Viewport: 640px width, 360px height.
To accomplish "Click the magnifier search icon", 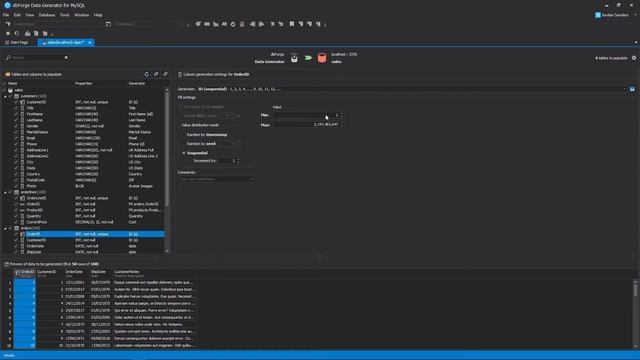I will click(8, 58).
